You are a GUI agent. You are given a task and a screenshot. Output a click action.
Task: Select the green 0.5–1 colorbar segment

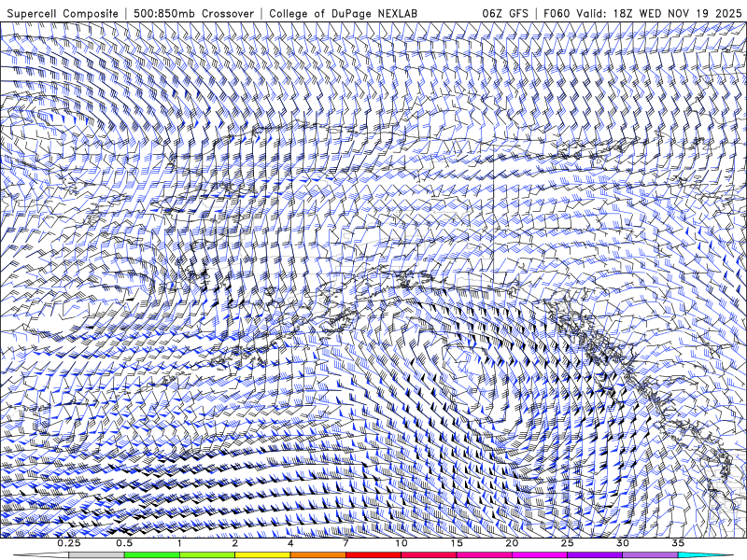click(x=152, y=555)
